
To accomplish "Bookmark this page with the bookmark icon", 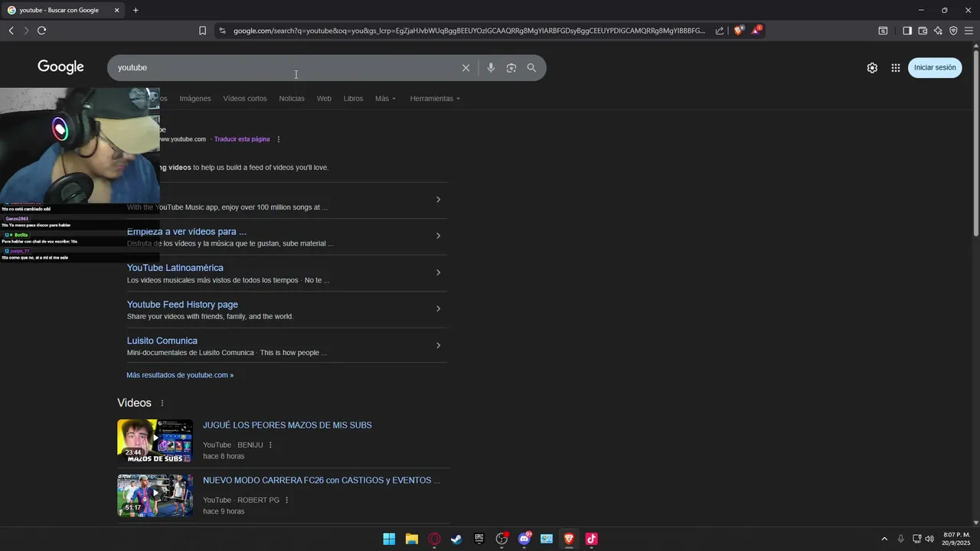I will [202, 31].
